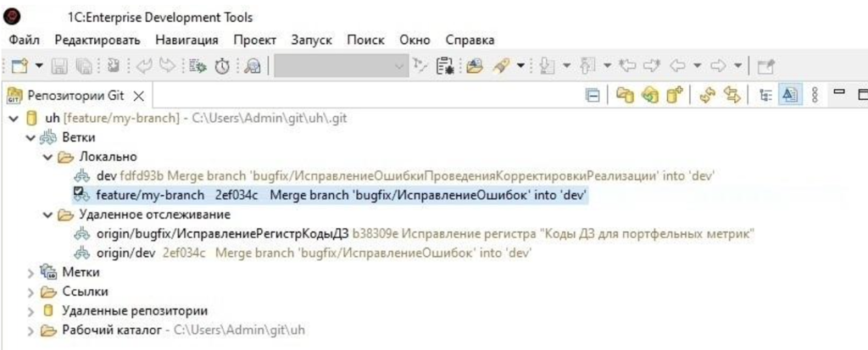
Task: Click the Clone Git repository icon
Action: 650,95
